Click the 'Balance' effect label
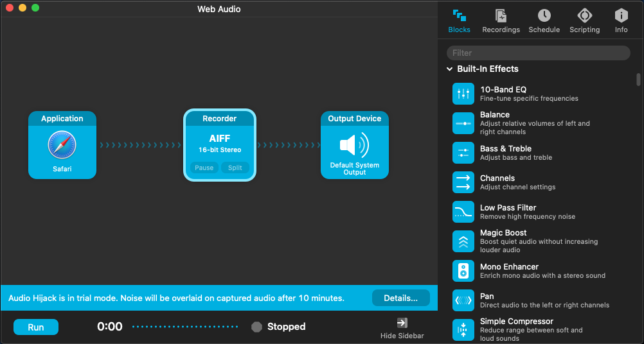Screen dimensions: 644x344 [x=494, y=115]
